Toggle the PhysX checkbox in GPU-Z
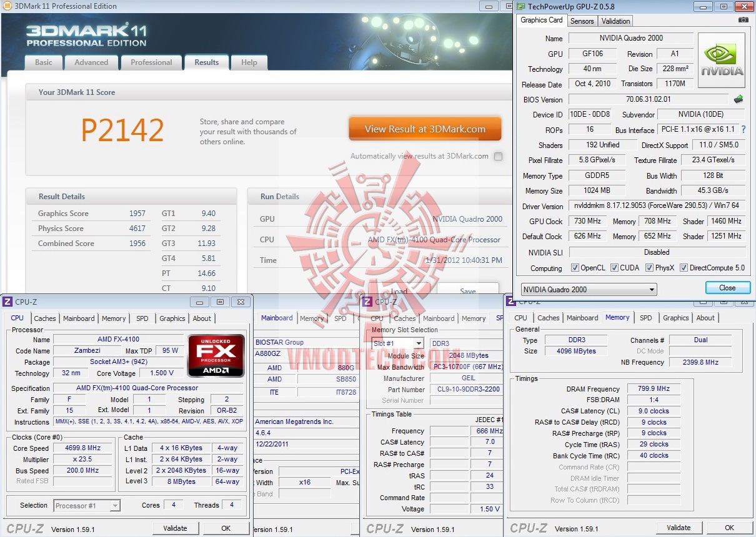756x537 pixels. coord(650,268)
